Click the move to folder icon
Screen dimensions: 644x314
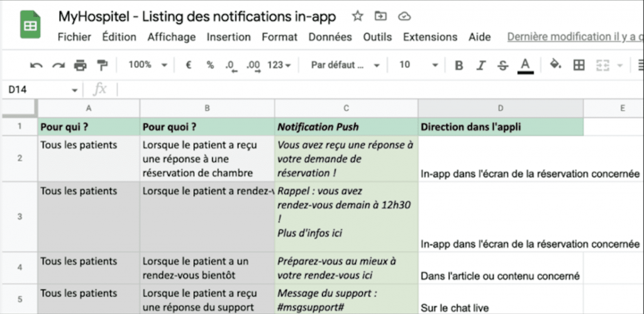(x=380, y=16)
